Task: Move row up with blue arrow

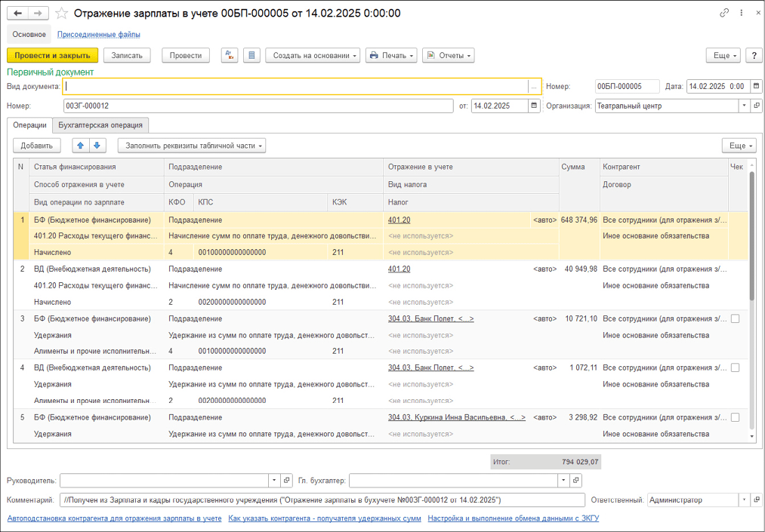Action: click(81, 146)
